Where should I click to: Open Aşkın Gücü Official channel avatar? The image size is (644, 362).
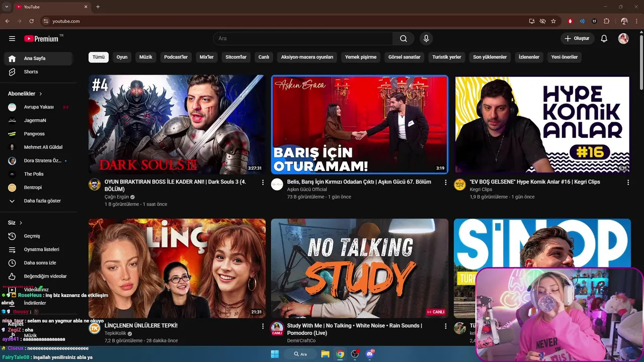pyautogui.click(x=277, y=185)
